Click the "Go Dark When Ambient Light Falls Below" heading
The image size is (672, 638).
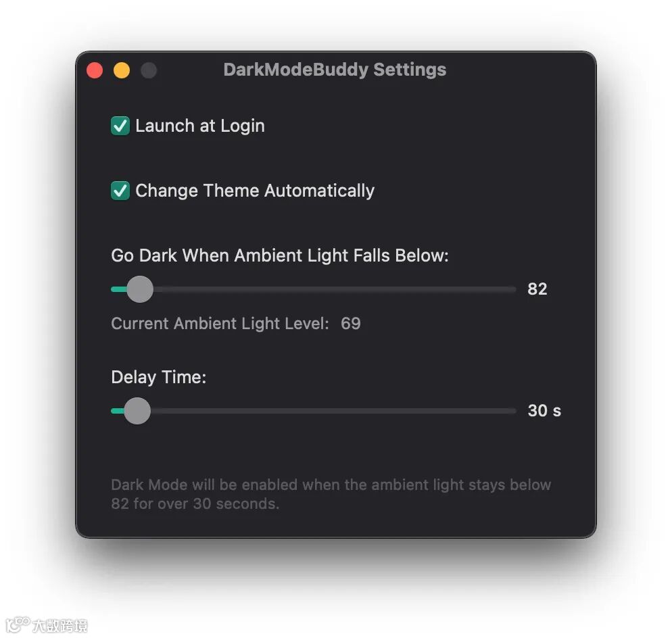280,255
